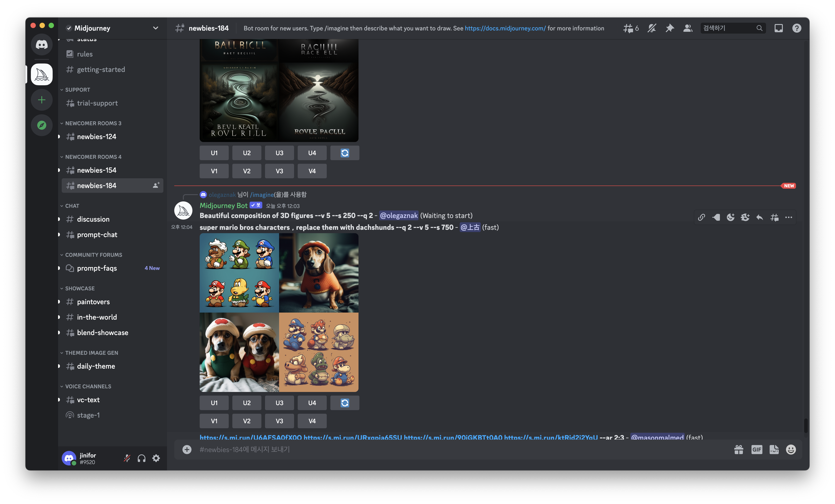
Task: Toggle headphones deafen button
Action: 141,458
